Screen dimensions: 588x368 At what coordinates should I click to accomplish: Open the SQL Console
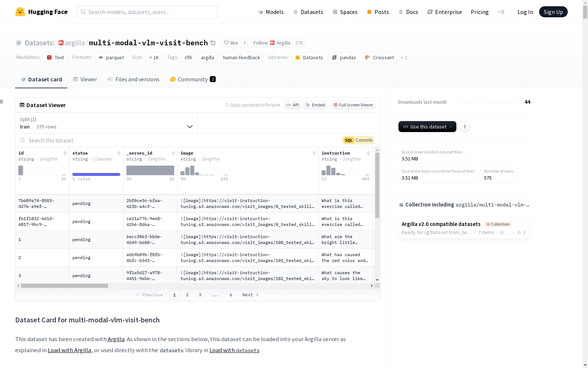[x=358, y=140]
